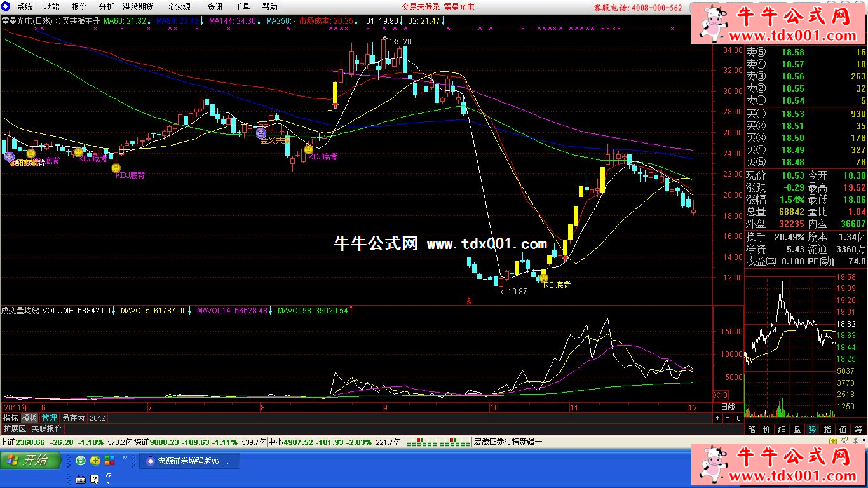This screenshot has width=868, height=488.
Task: Click the question mark help icon in taskbar
Action: click(95, 478)
